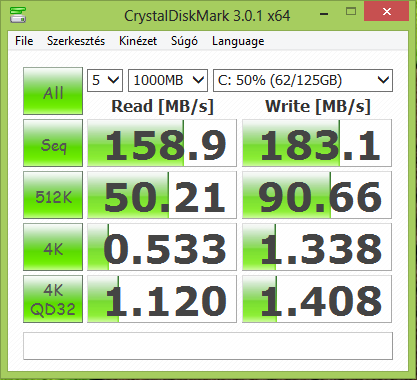Click the 4K write result 1.338
The height and width of the screenshot is (380, 417).
[317, 247]
